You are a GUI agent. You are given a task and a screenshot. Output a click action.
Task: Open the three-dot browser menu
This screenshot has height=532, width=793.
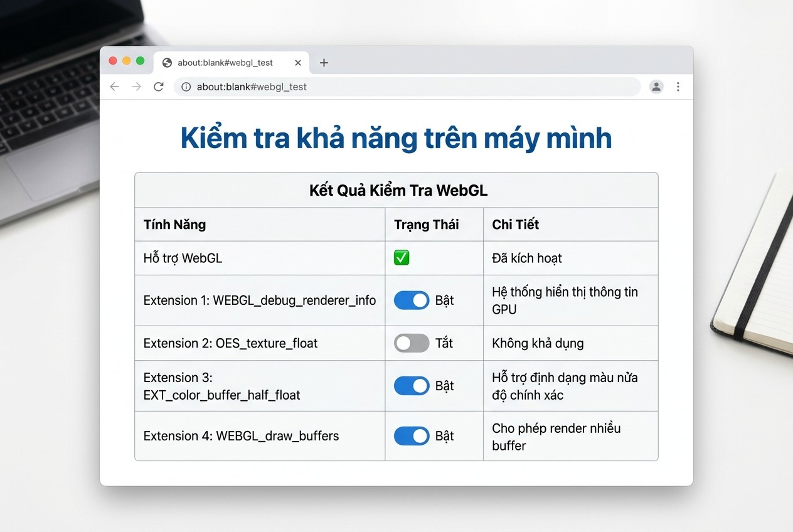[678, 87]
